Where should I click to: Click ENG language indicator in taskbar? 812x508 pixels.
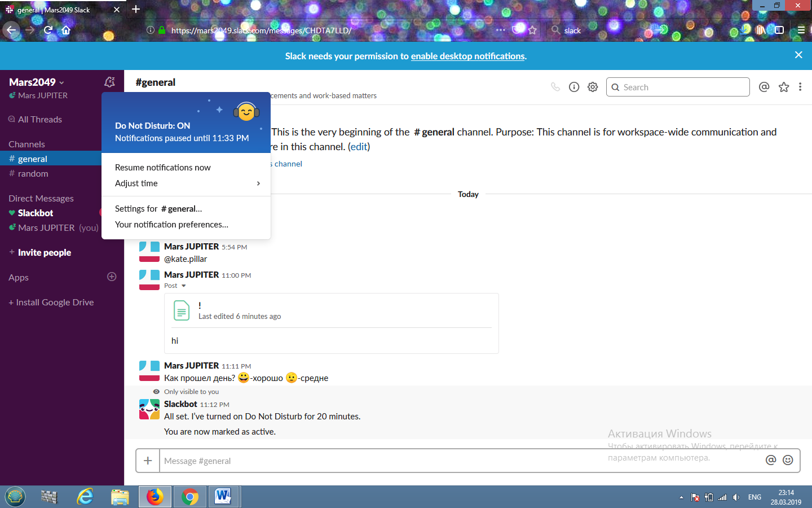tap(754, 497)
